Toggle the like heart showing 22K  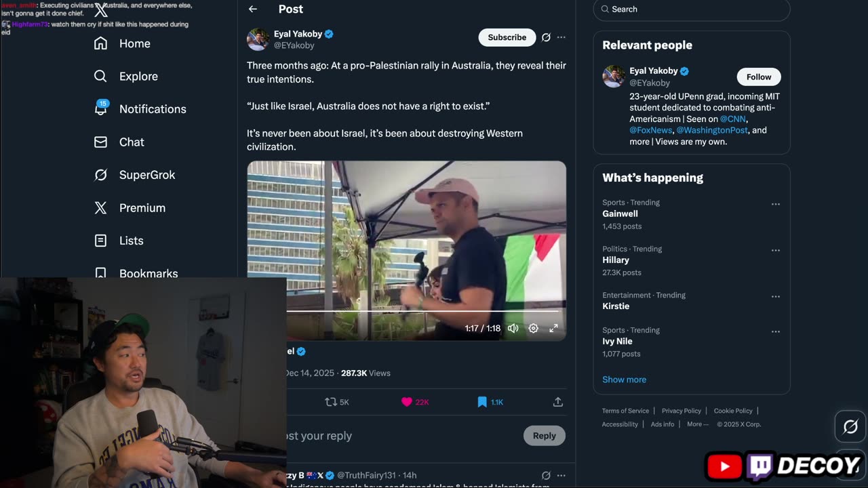pyautogui.click(x=407, y=402)
